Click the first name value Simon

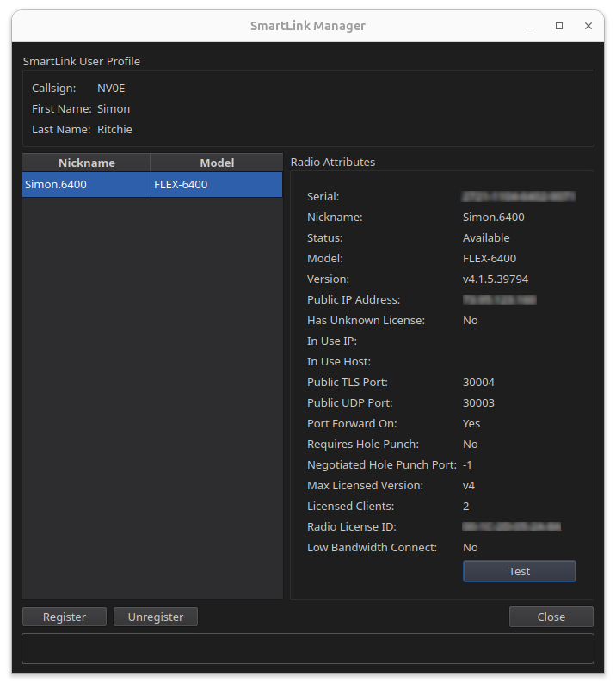click(x=114, y=109)
